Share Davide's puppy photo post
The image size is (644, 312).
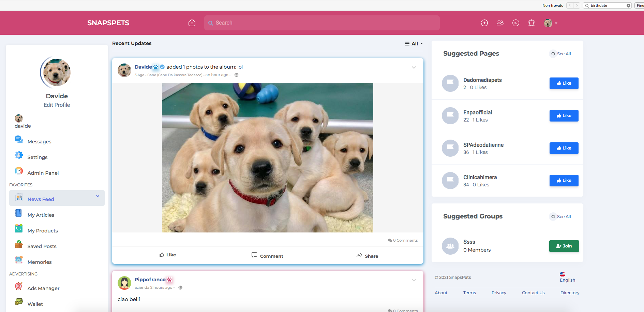click(367, 256)
